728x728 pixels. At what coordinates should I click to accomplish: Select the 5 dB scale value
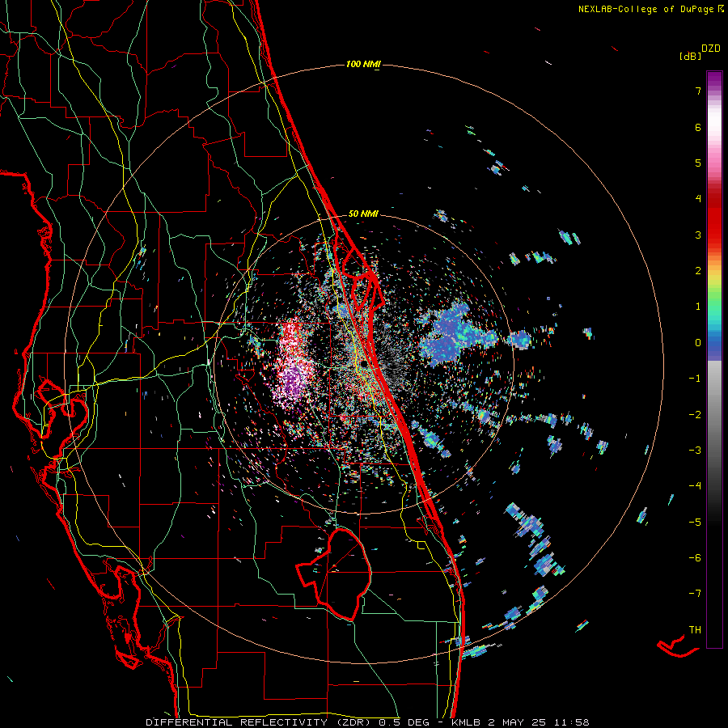(x=698, y=163)
